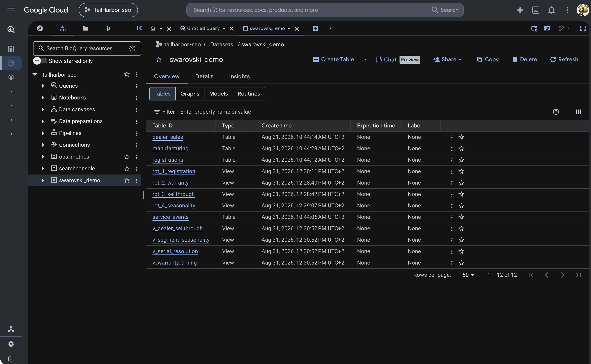The width and height of the screenshot is (591, 364).
Task: Open the Explorer compass icon tab
Action: 40,28
